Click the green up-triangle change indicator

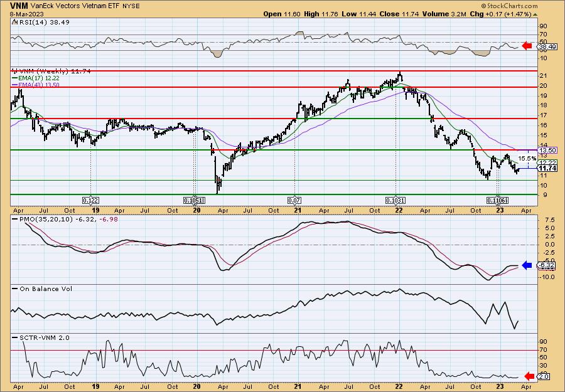[535, 14]
